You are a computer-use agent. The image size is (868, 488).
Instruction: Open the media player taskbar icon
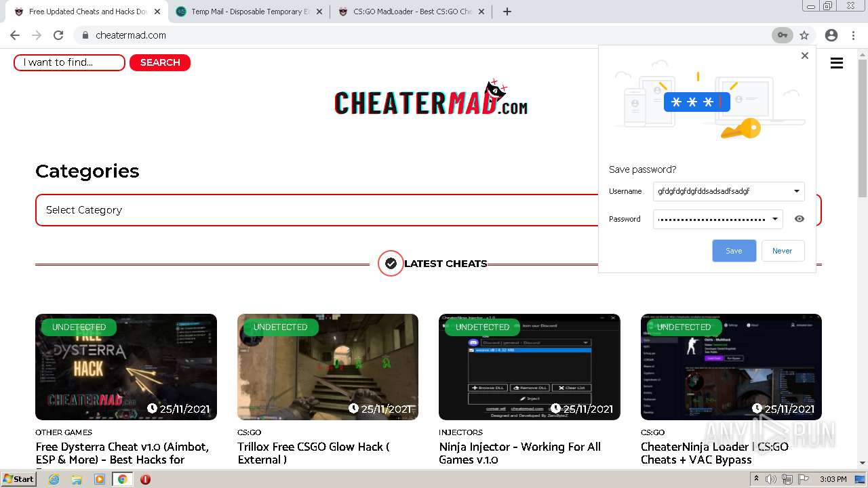click(100, 479)
